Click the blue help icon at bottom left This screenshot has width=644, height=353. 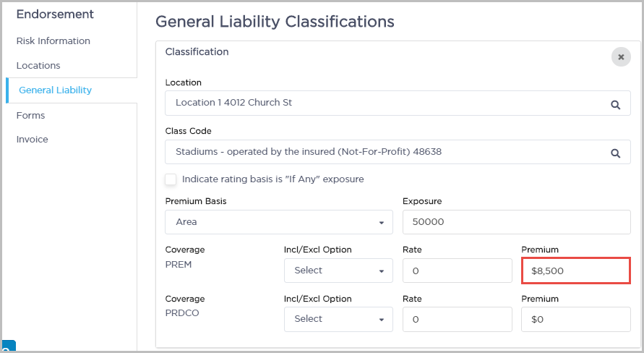tap(9, 347)
